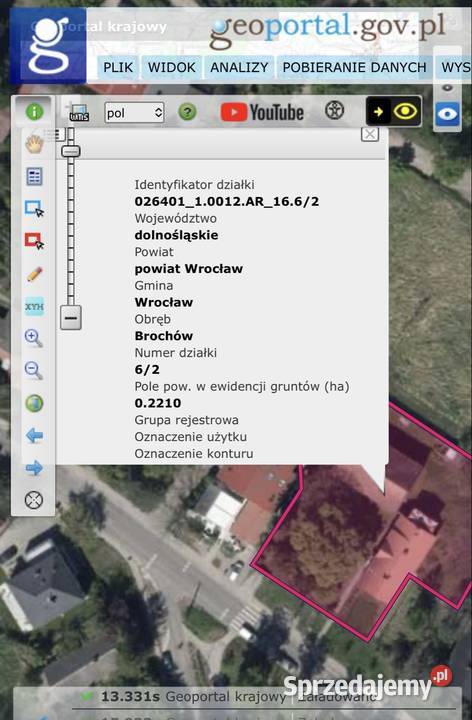
Task: Open the layer list table icon
Action: click(x=34, y=176)
